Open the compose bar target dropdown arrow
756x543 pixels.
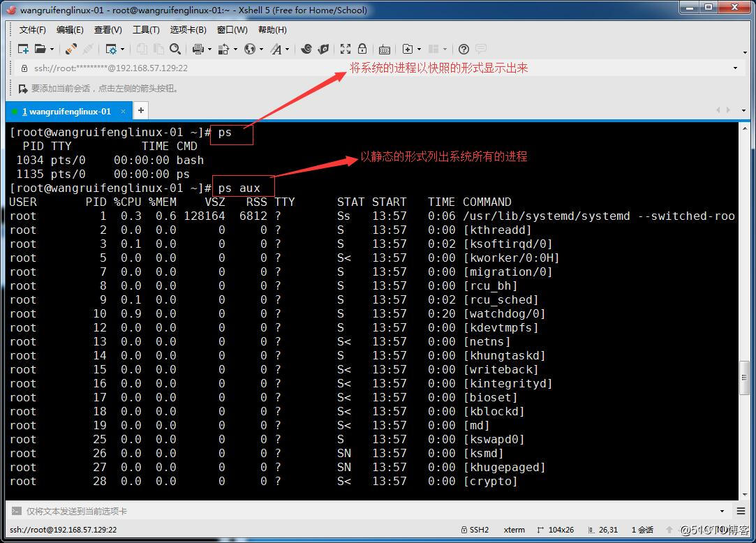coord(722,511)
